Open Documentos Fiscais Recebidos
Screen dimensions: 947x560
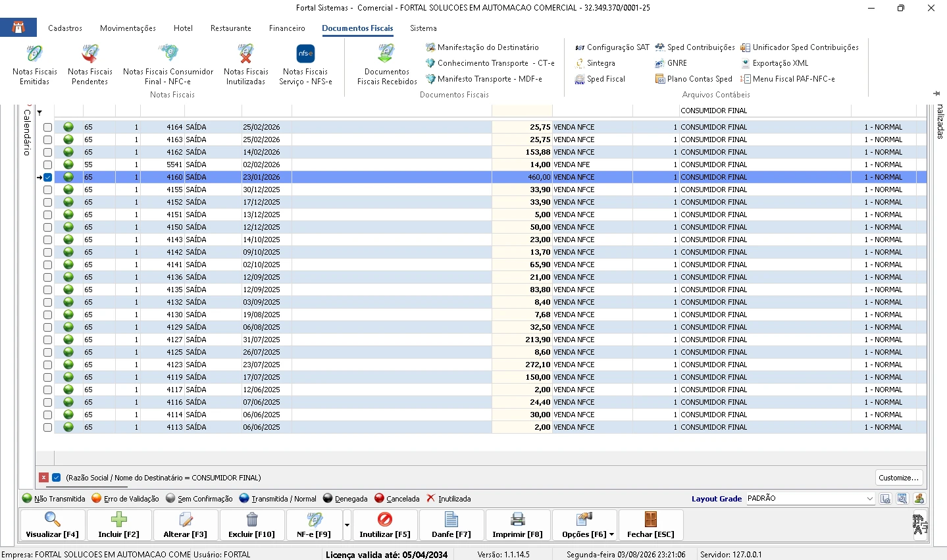pos(387,64)
